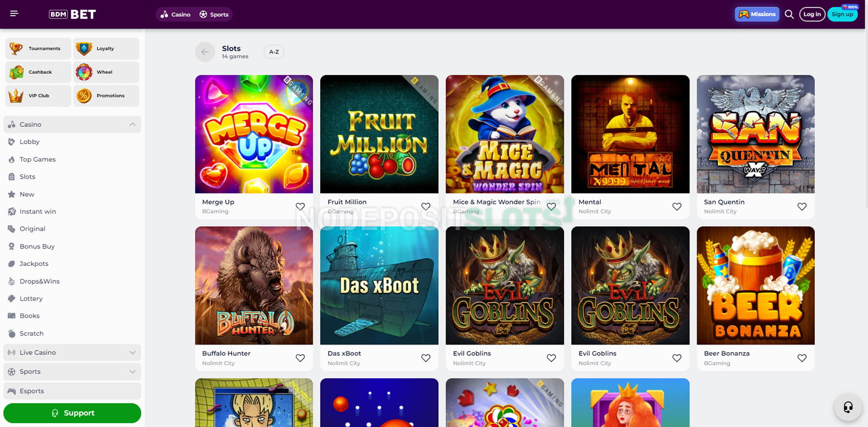Click the Scratch icon
This screenshot has height=427, width=868.
coord(11,333)
